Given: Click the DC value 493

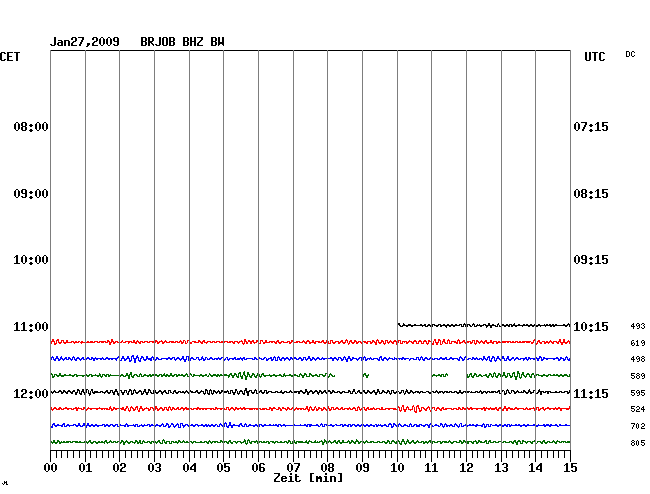Looking at the screenshot, I should pyautogui.click(x=638, y=327).
